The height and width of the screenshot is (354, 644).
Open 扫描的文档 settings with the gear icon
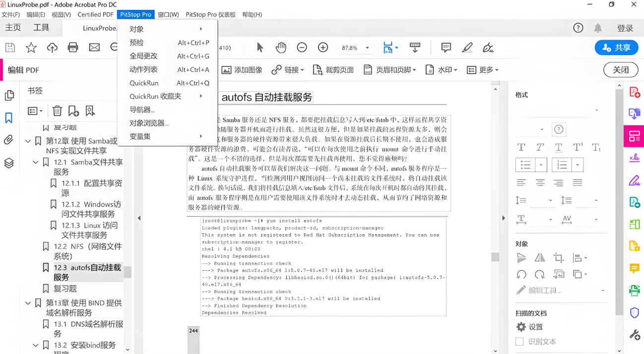coord(520,327)
